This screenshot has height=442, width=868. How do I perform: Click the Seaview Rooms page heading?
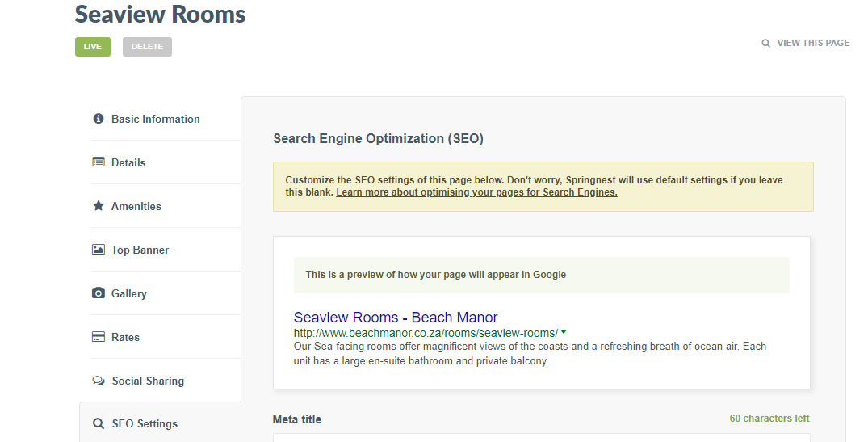[160, 14]
